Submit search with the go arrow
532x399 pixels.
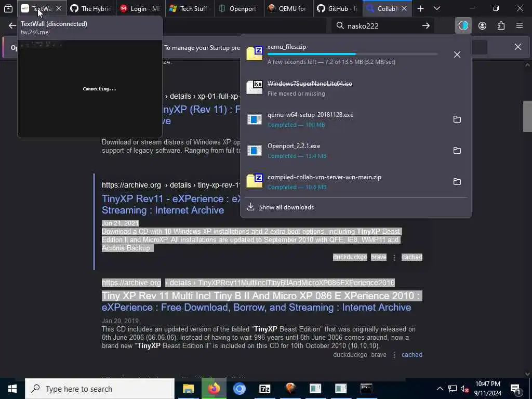click(426, 26)
